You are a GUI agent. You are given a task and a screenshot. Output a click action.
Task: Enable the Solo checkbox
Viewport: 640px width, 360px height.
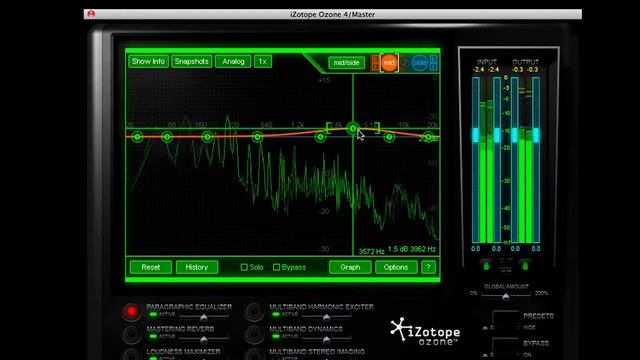(x=244, y=267)
